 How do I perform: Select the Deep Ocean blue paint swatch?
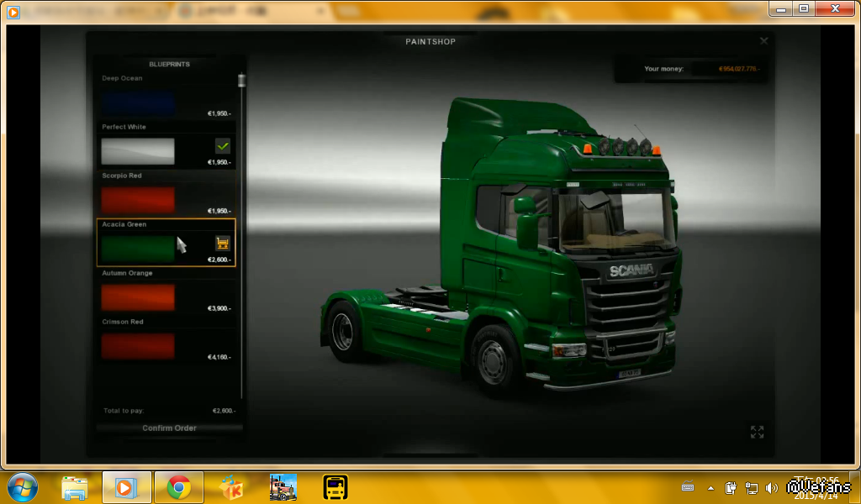(138, 103)
